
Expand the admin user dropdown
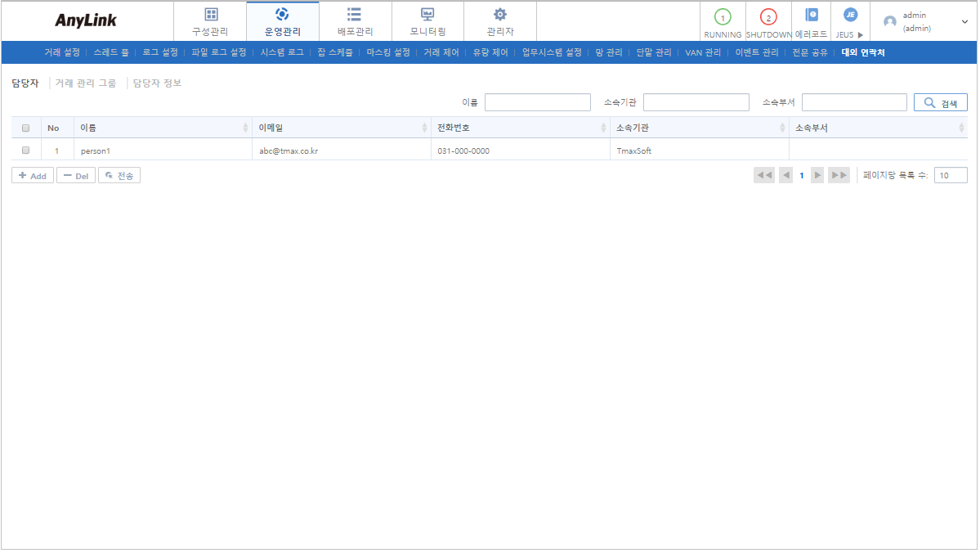[x=964, y=21]
